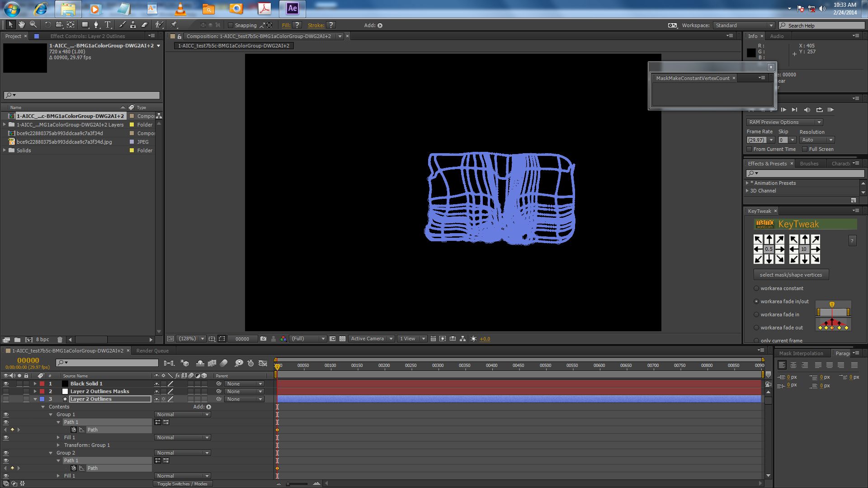Switch to the Audio panel tab
The width and height of the screenshot is (868, 488).
click(x=777, y=36)
